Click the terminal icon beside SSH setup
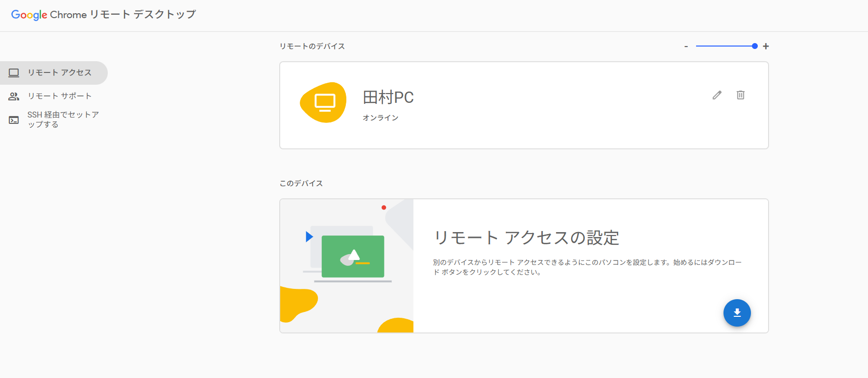This screenshot has height=378, width=868. 14,120
